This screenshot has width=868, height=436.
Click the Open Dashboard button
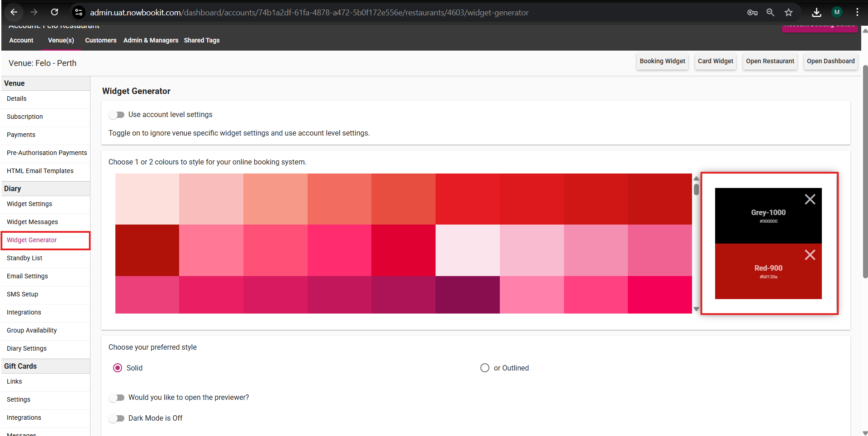coord(830,61)
